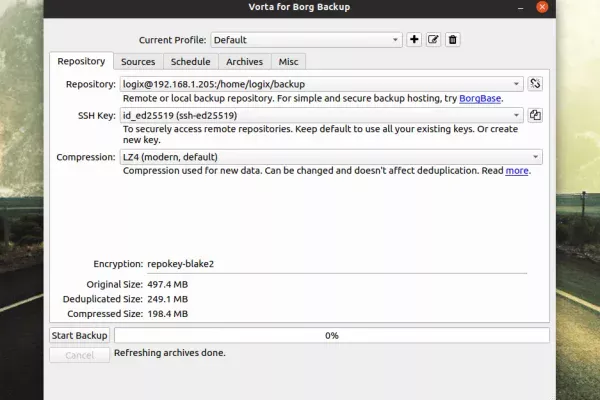
Task: Add a new backup profile
Action: [x=415, y=40]
